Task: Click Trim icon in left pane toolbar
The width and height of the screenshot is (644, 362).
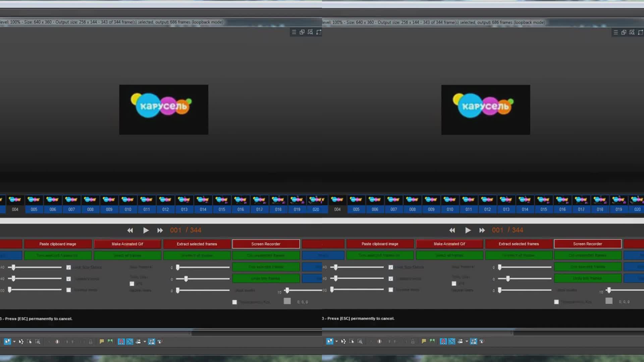Action: point(57,342)
